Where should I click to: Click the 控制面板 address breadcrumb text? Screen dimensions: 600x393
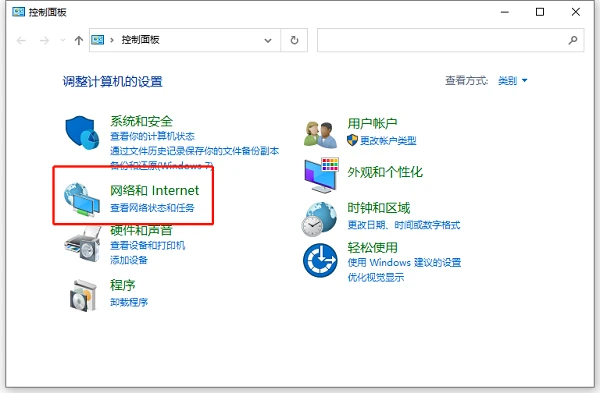click(x=140, y=40)
